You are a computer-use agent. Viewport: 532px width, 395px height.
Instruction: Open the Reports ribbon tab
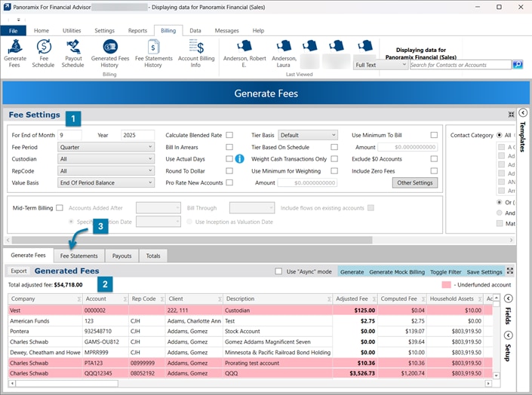(x=137, y=31)
